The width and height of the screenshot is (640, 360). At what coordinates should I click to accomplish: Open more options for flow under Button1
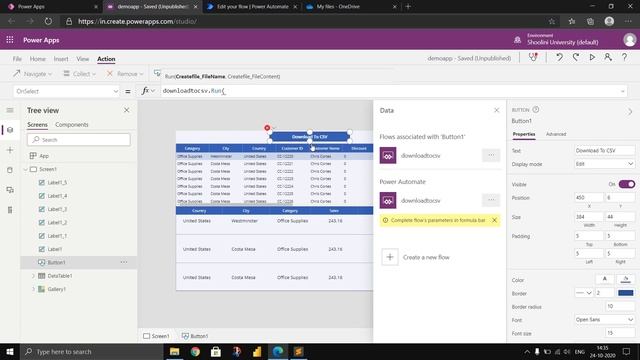(491, 155)
